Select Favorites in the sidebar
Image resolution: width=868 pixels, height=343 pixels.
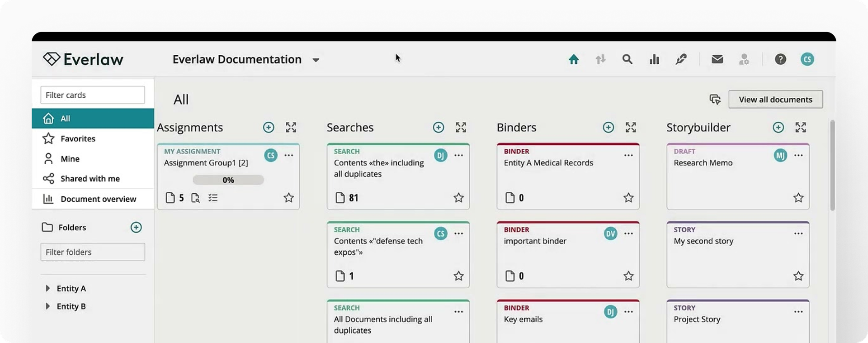click(93, 138)
